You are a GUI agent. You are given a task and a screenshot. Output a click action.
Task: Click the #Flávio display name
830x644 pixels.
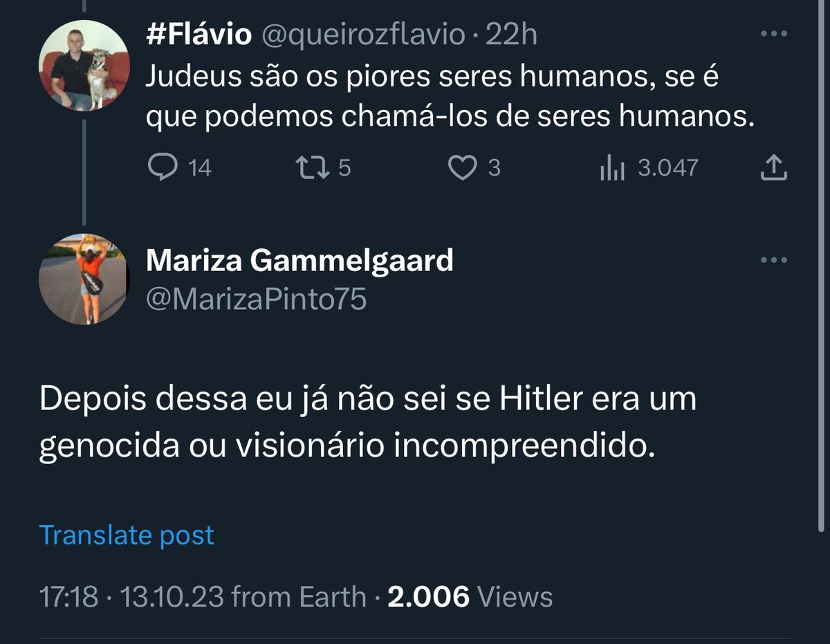pyautogui.click(x=199, y=35)
